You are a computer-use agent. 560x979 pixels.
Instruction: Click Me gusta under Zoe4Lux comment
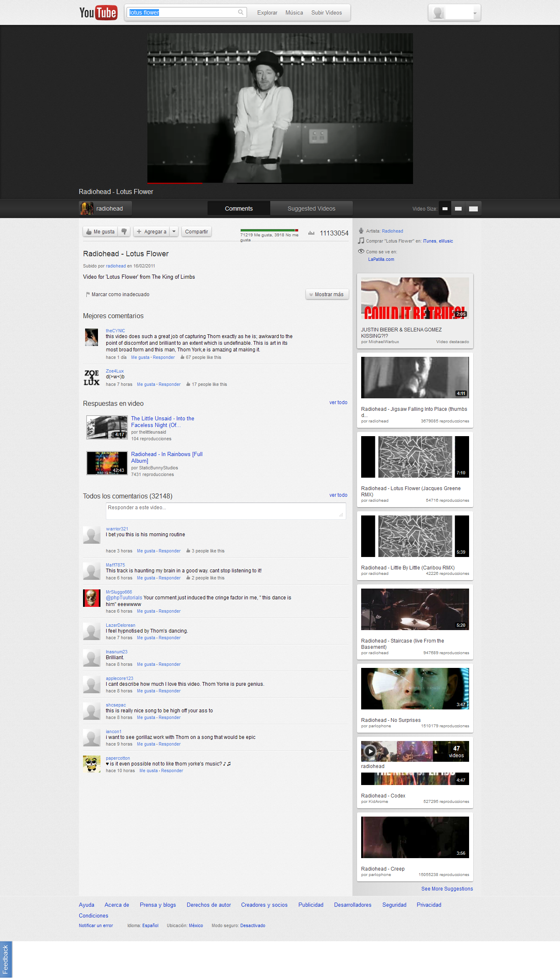pyautogui.click(x=146, y=384)
